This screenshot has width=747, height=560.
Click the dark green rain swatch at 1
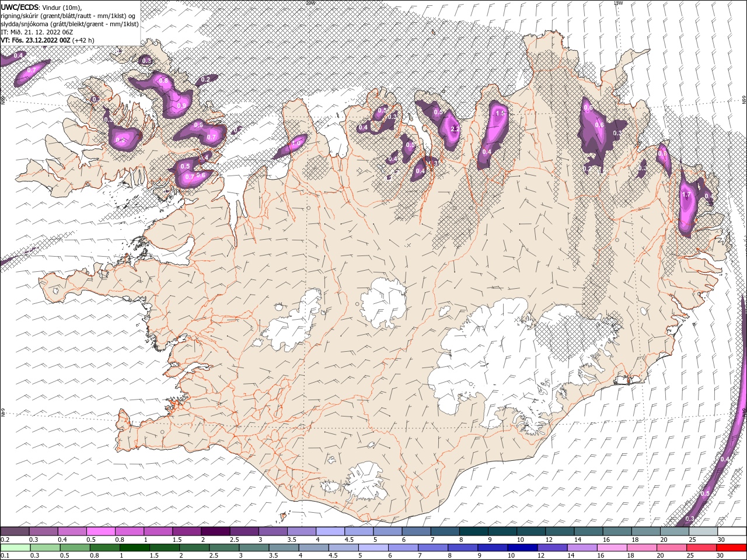click(135, 547)
